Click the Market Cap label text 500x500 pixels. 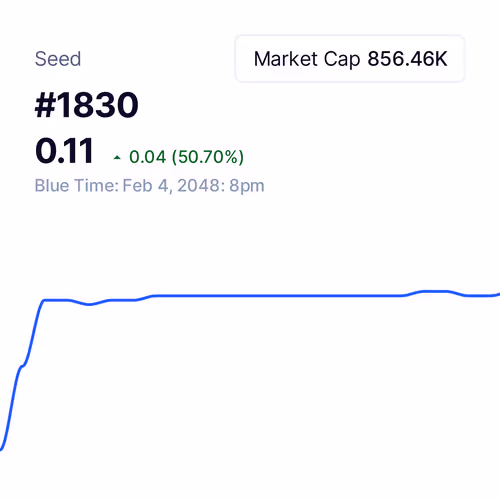pyautogui.click(x=307, y=59)
